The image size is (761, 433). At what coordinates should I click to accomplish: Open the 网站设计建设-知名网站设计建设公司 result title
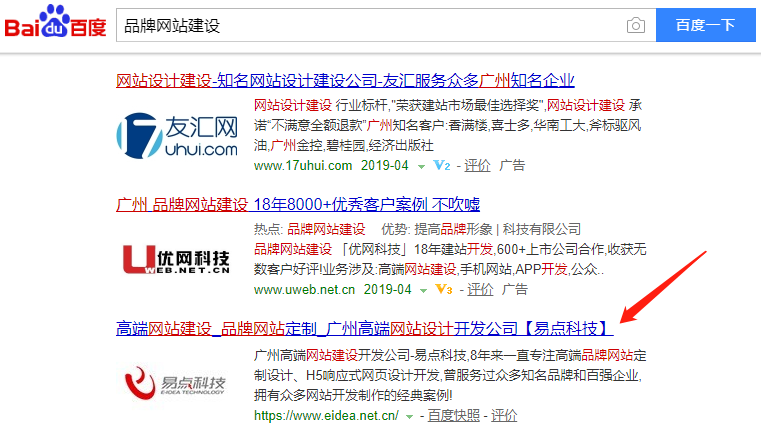click(x=345, y=80)
